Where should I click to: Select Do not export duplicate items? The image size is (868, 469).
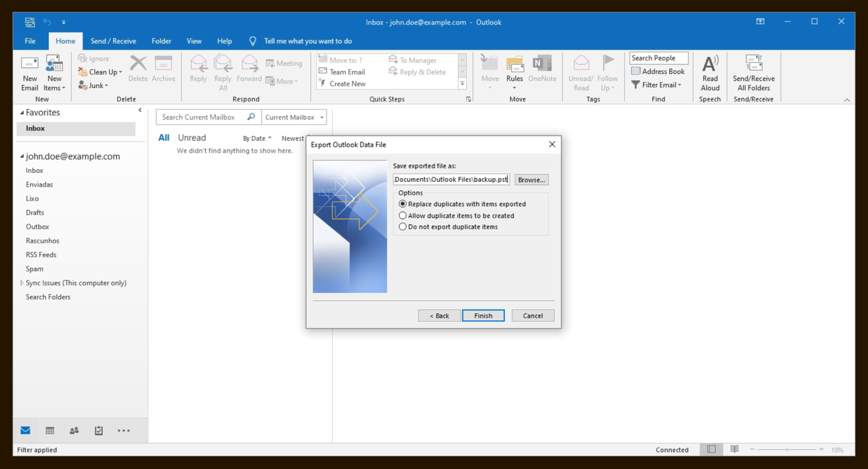[448, 227]
